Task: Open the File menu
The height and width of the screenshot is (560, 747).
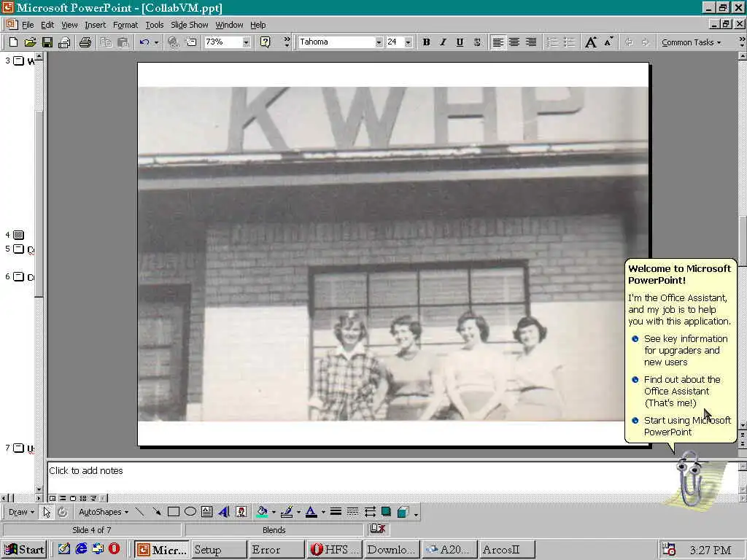Action: pos(28,25)
